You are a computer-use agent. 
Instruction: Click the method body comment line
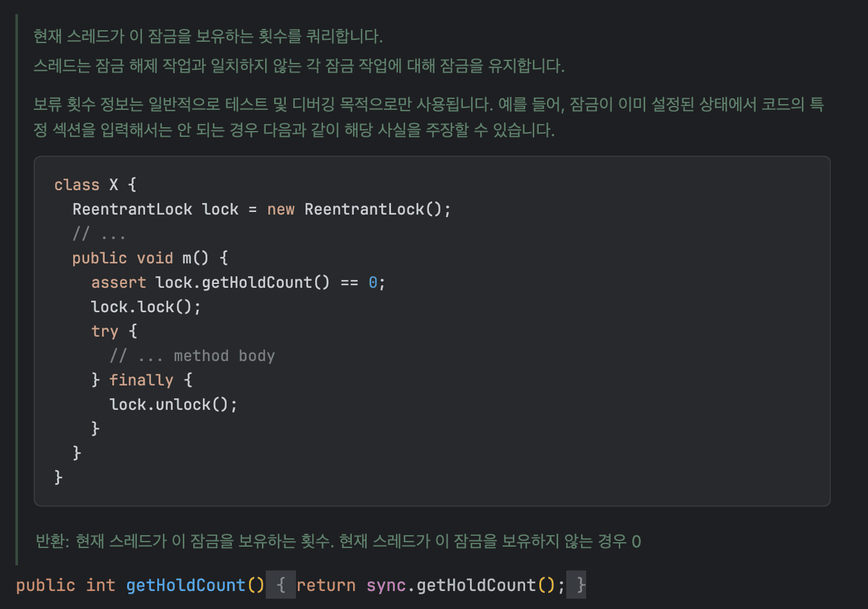pos(192,356)
